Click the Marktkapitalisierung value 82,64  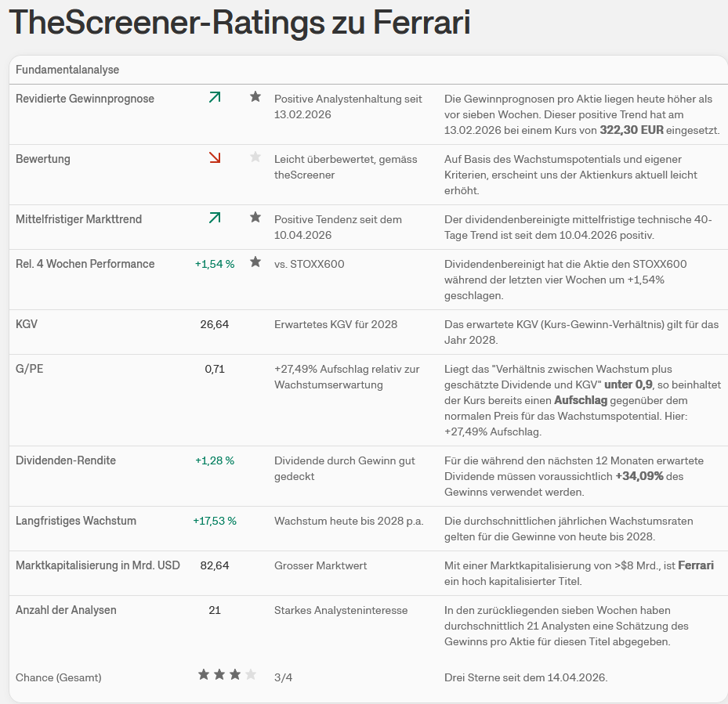click(215, 565)
